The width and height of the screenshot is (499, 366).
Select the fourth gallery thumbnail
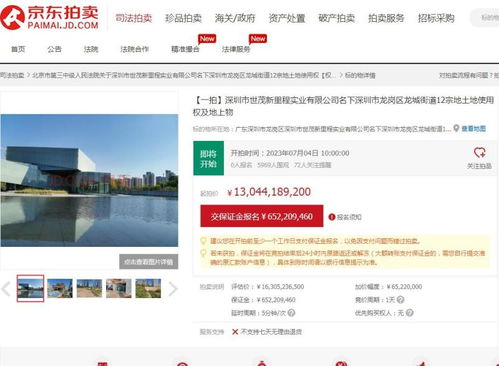pos(119,288)
